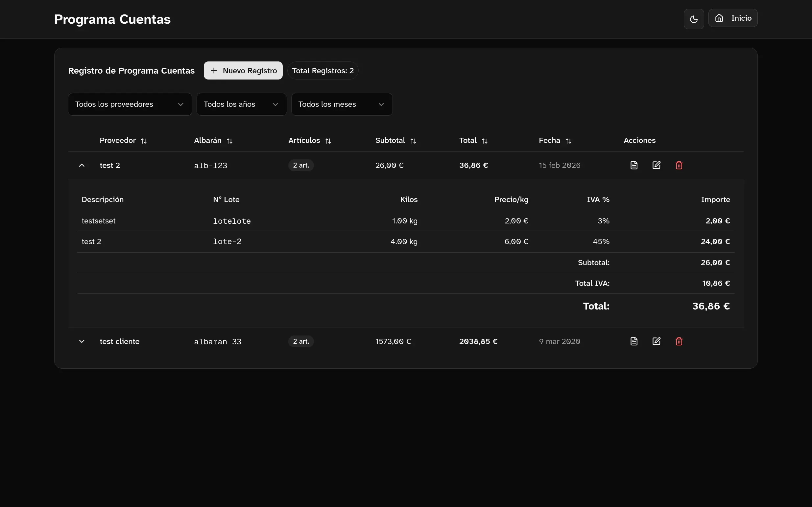
Task: Click the Registro de Programa Cuentas heading
Action: 131,71
